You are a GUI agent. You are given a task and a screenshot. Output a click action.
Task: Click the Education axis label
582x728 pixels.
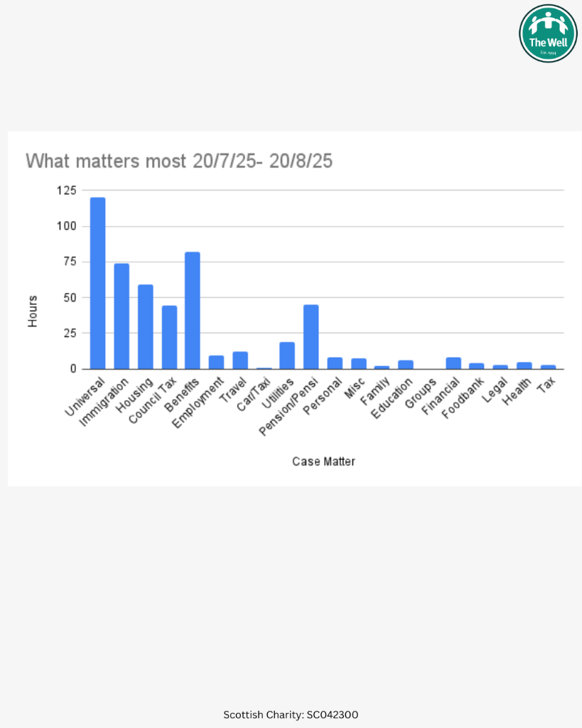[x=392, y=398]
